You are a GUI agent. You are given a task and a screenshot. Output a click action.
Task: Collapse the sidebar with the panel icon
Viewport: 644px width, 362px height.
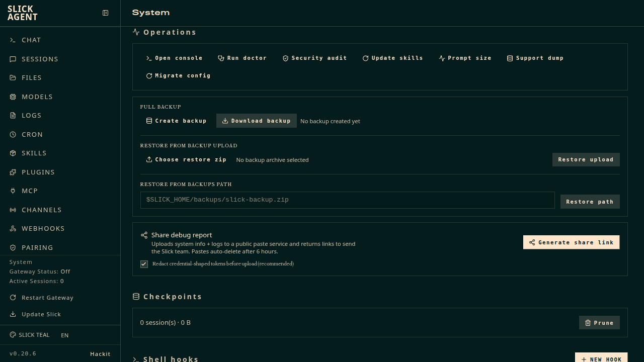click(106, 13)
